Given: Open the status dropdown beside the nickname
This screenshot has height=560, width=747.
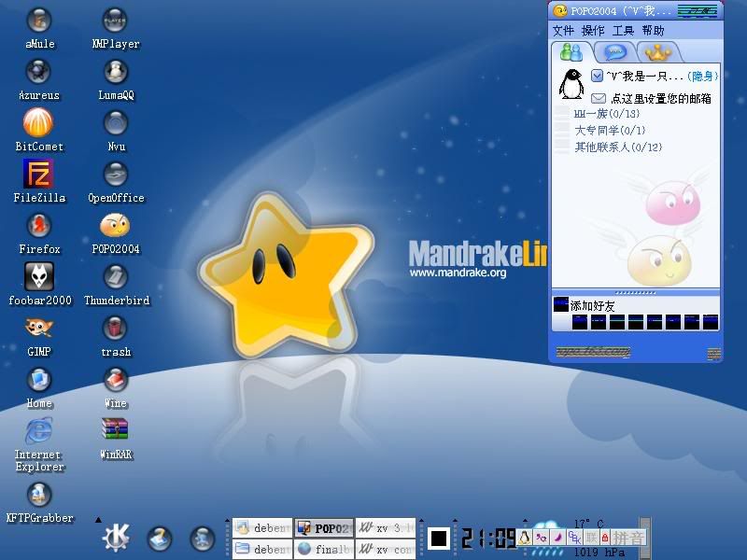Looking at the screenshot, I should (x=597, y=76).
